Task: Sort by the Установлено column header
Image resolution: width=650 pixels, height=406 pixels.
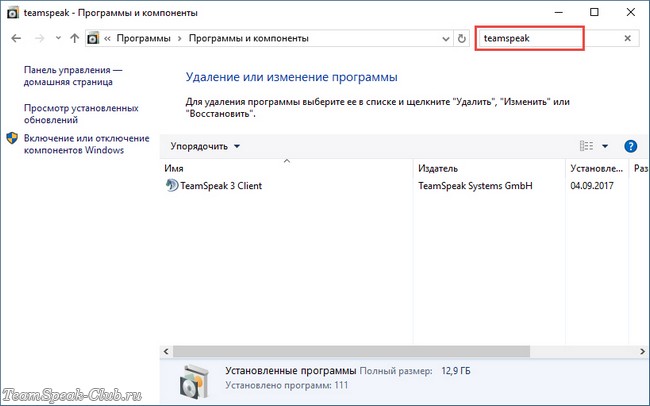Action: point(597,168)
